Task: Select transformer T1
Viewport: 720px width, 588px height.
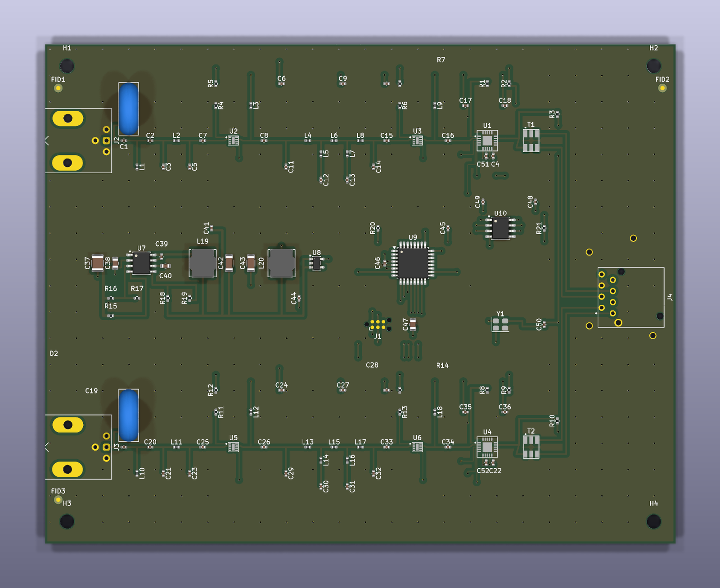Action: pos(531,140)
